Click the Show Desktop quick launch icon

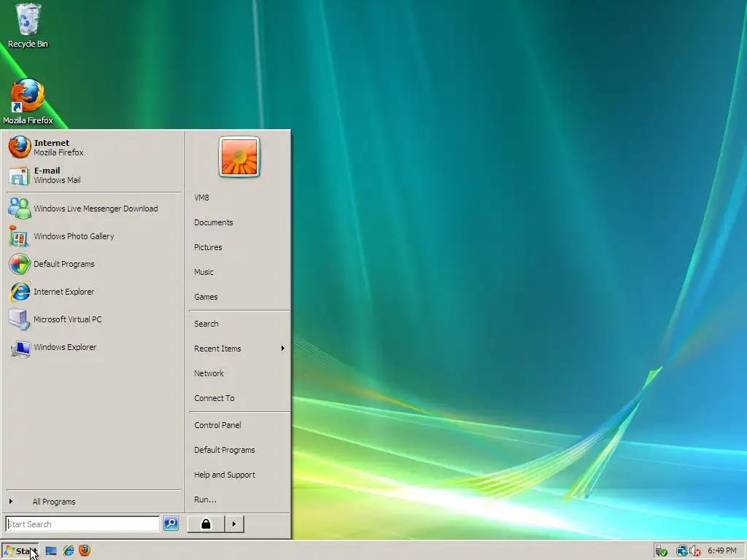(x=51, y=551)
